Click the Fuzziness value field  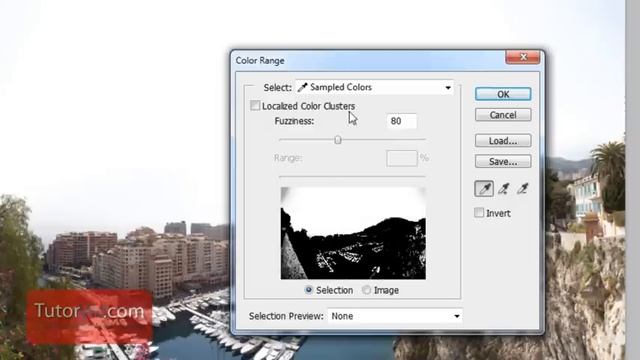(x=402, y=121)
